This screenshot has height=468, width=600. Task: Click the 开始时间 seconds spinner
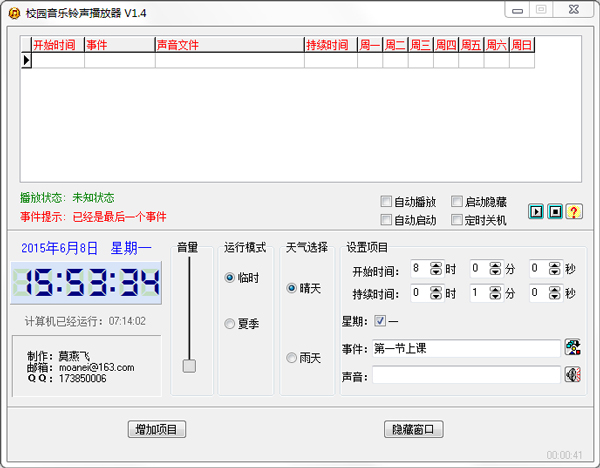554,268
